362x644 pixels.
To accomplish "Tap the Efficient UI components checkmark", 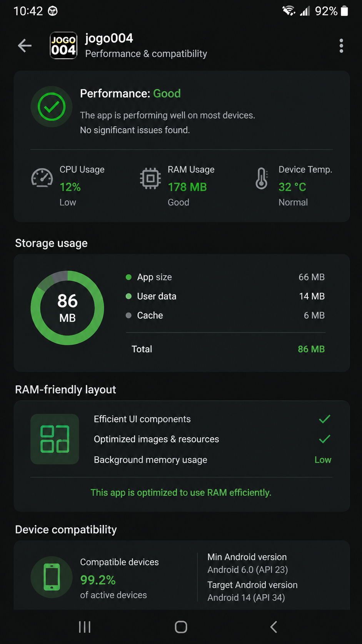I will pyautogui.click(x=325, y=419).
